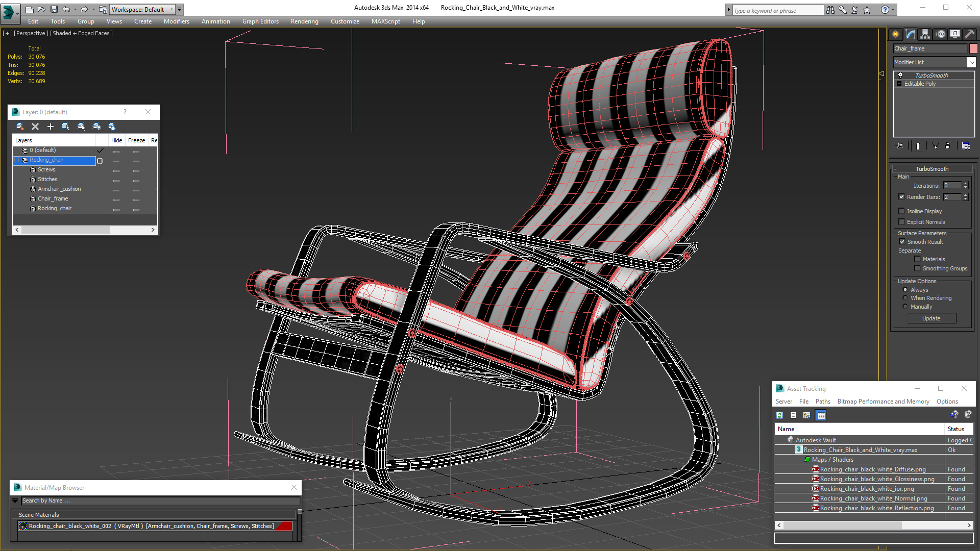This screenshot has width=980, height=551.
Task: Click the Save File icon
Action: coord(54,9)
